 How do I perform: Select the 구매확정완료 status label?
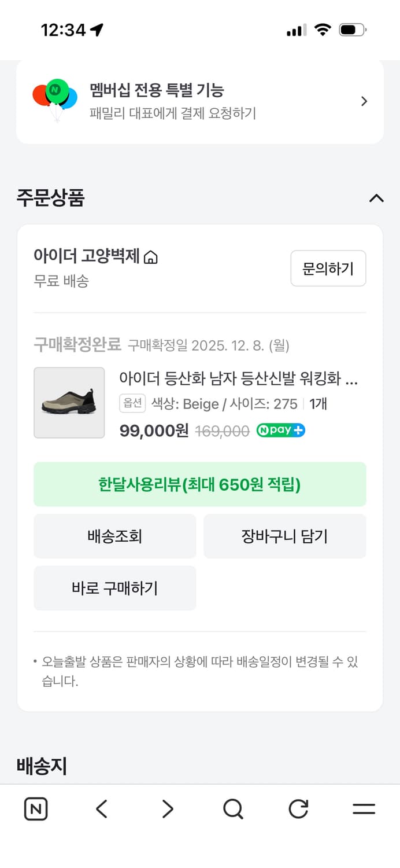coord(77,344)
